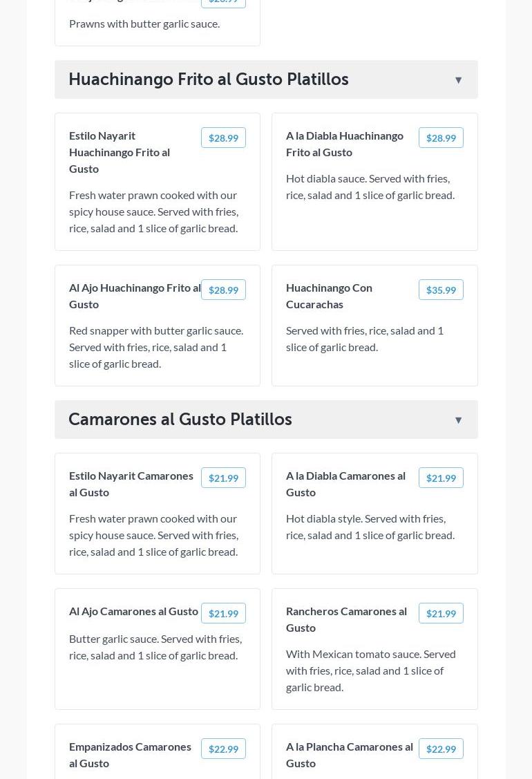Image resolution: width=532 pixels, height=779 pixels.
Task: Click the $35.99 price button
Action: [x=441, y=290]
